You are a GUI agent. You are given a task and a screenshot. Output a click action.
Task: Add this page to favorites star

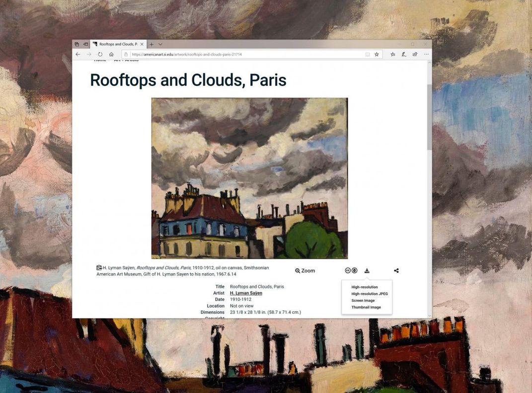tap(377, 54)
